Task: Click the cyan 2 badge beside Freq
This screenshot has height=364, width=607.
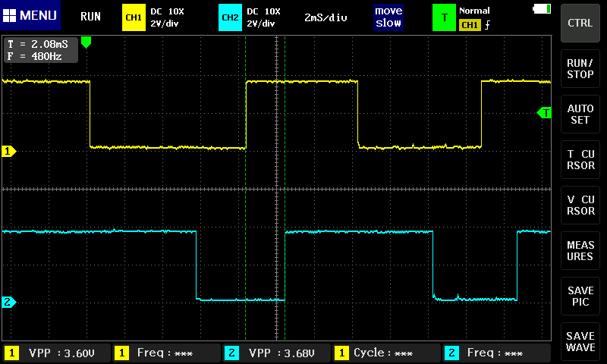Action: point(451,353)
